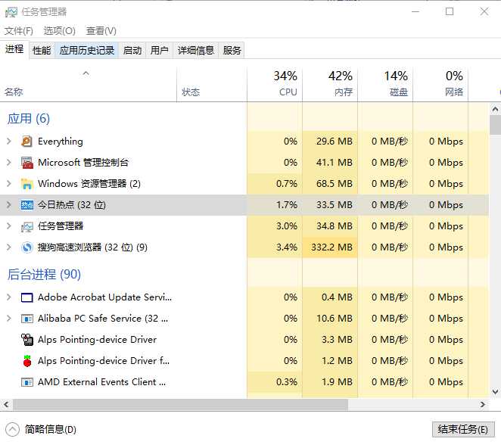Screen dimensions: 501x448
Task: Sort by the 状态 column header
Action: [x=211, y=84]
